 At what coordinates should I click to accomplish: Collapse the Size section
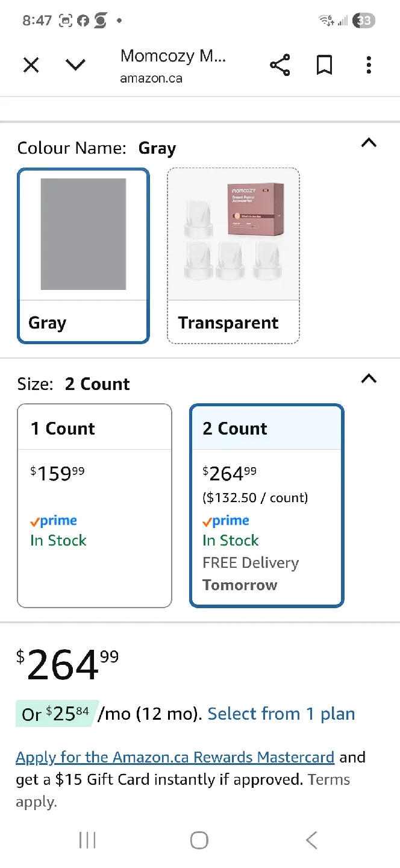369,379
